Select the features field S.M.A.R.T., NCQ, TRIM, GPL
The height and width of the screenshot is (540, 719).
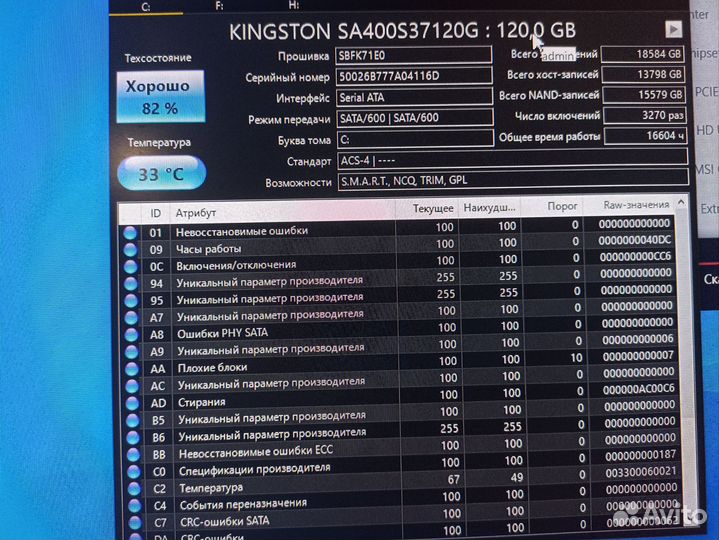(x=513, y=180)
